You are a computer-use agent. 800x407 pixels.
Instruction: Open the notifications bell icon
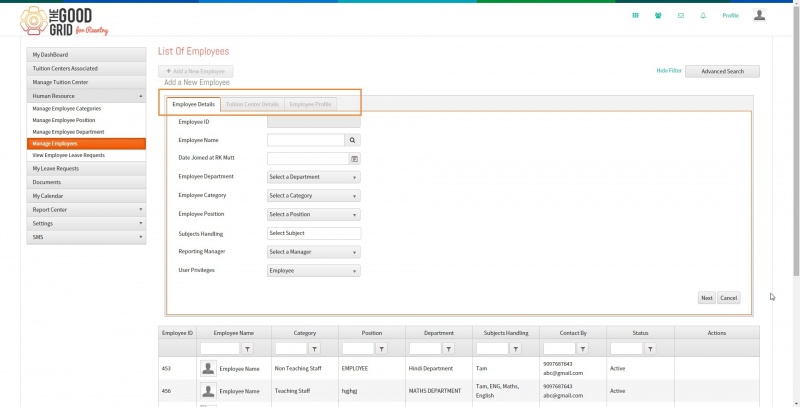pos(703,15)
